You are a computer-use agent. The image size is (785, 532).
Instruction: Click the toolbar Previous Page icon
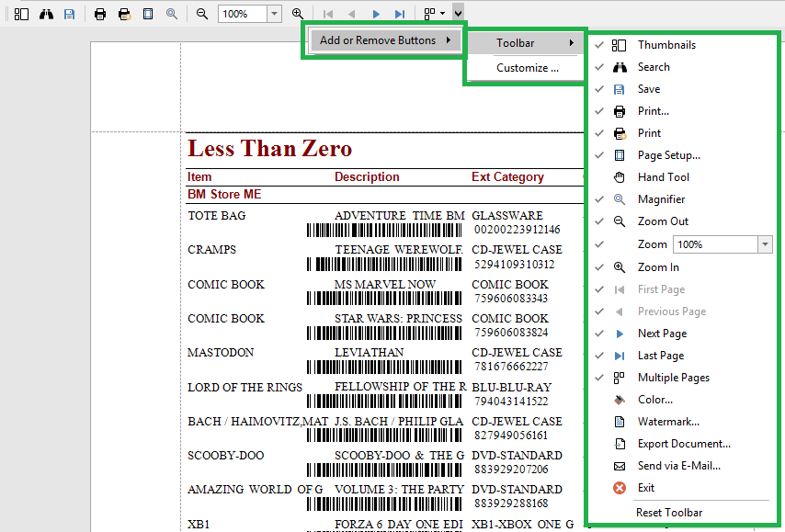[x=351, y=14]
